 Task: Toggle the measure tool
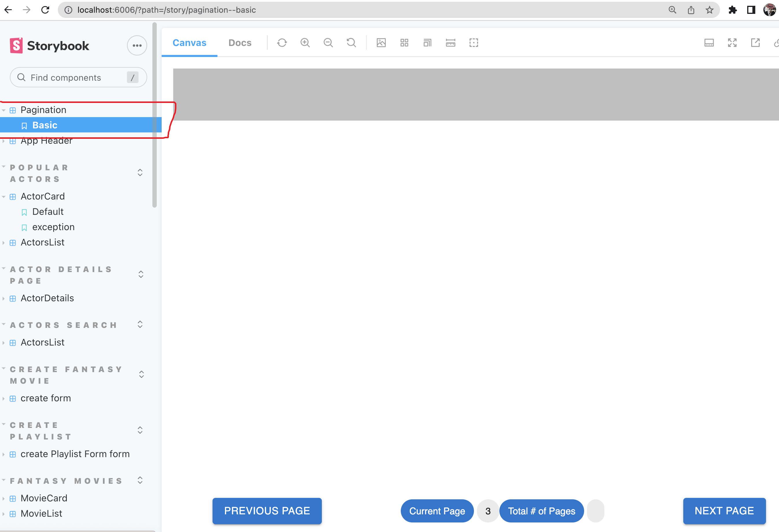[x=451, y=43]
